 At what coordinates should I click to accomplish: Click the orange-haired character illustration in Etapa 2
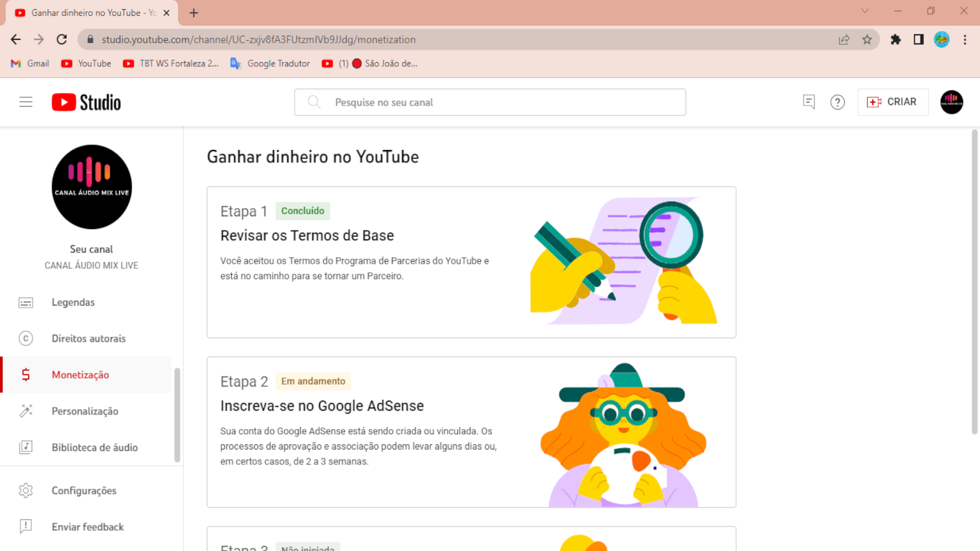click(624, 435)
